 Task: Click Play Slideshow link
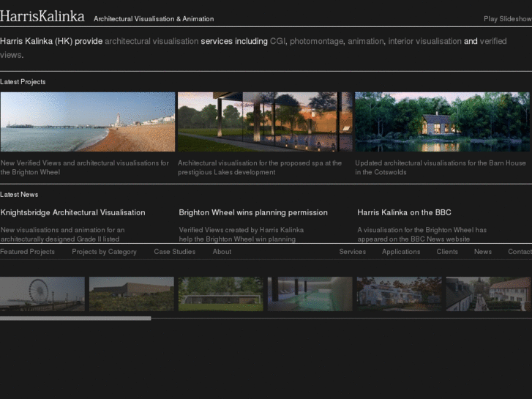coord(508,19)
